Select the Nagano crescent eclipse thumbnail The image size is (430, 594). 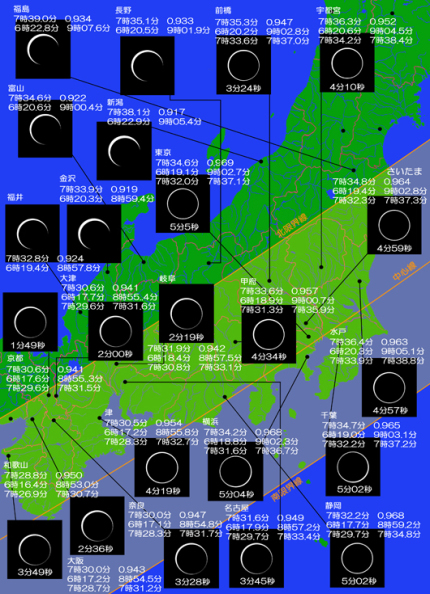147,66
